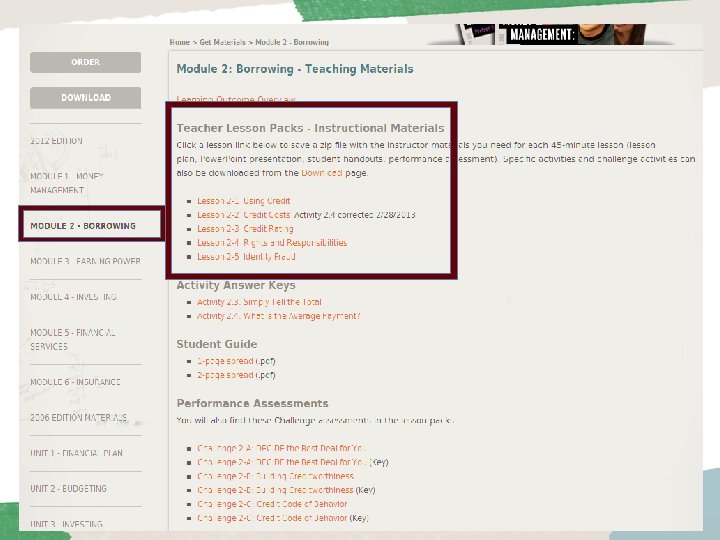Click the Module 2 Borrowing Teaching Materials heading
This screenshot has height=540, width=720.
pos(295,69)
